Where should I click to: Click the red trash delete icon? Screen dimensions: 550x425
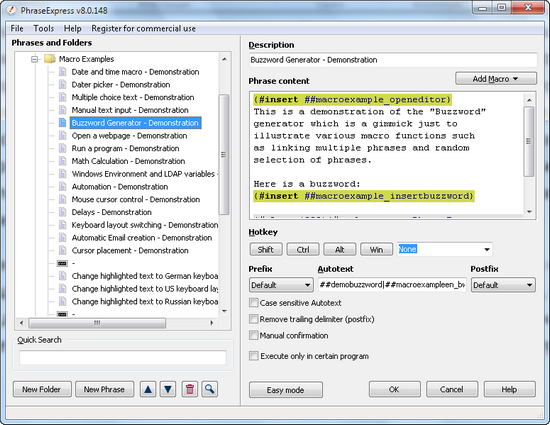click(190, 389)
